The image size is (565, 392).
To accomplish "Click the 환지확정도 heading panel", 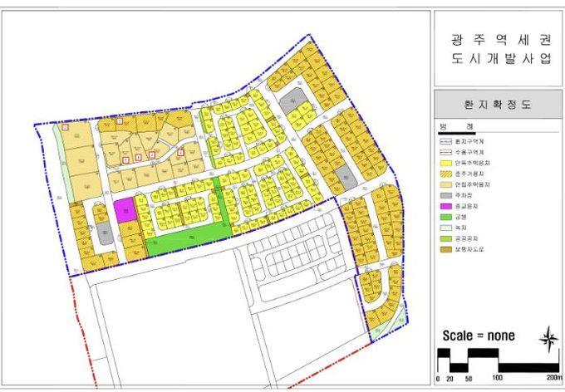I will tap(499, 105).
